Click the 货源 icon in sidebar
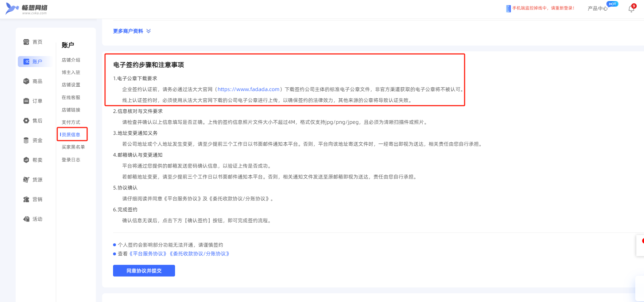This screenshot has width=644, height=302. click(26, 180)
